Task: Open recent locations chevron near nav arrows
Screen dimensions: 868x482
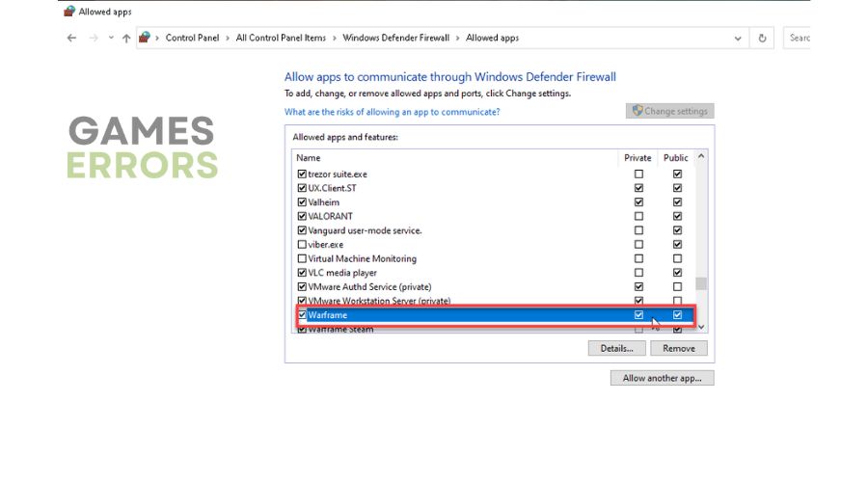Action: click(x=111, y=38)
